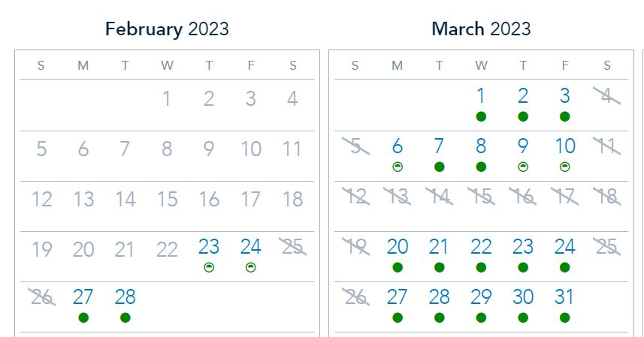Click the partial availability icon under February 24

point(251,267)
